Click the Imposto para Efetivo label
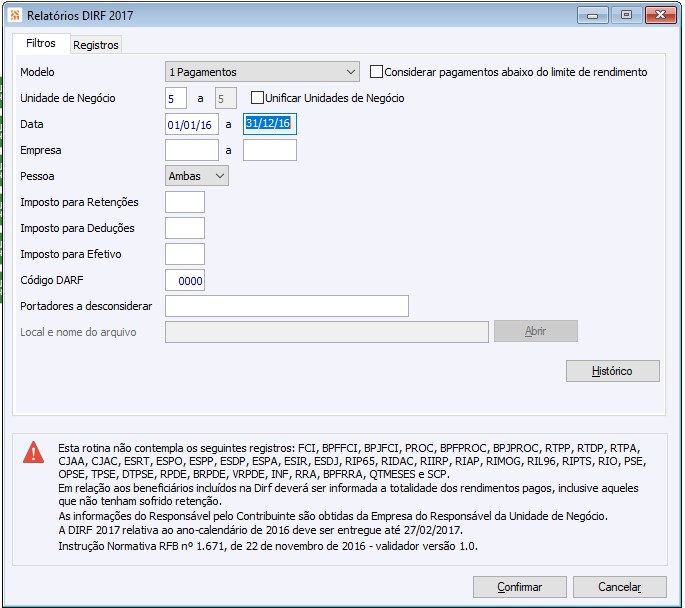Viewport: 685px width, 608px height. [x=71, y=254]
